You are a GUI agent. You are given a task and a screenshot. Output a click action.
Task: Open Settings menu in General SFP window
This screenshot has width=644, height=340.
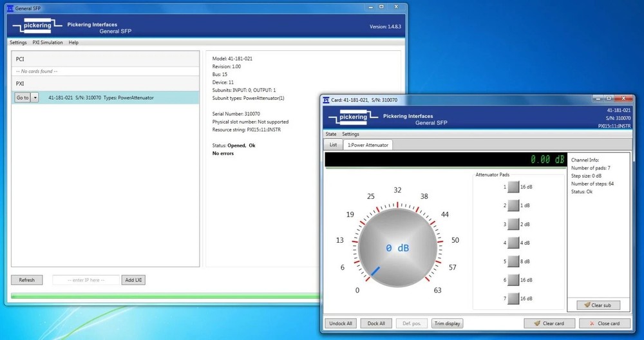click(x=18, y=42)
